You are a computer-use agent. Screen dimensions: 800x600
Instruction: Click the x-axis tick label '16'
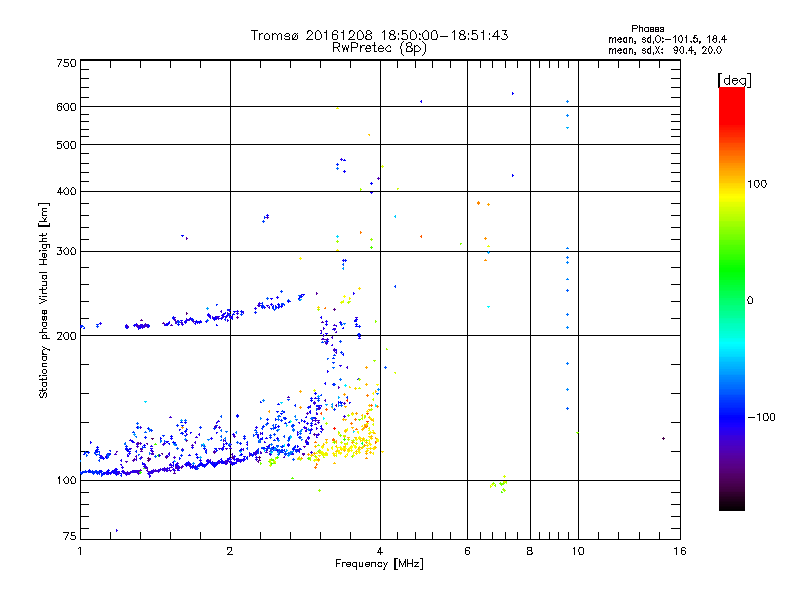pos(680,551)
